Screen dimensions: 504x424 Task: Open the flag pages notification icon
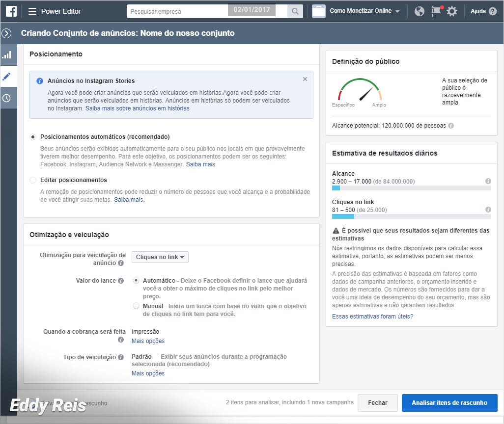pos(436,11)
